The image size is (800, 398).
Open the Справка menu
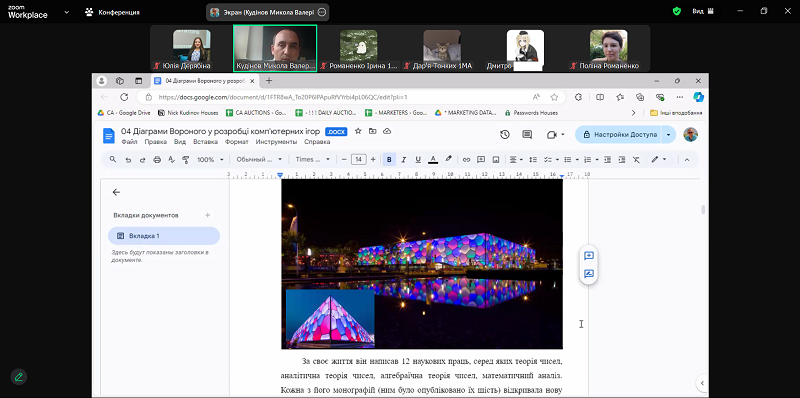[x=317, y=142]
